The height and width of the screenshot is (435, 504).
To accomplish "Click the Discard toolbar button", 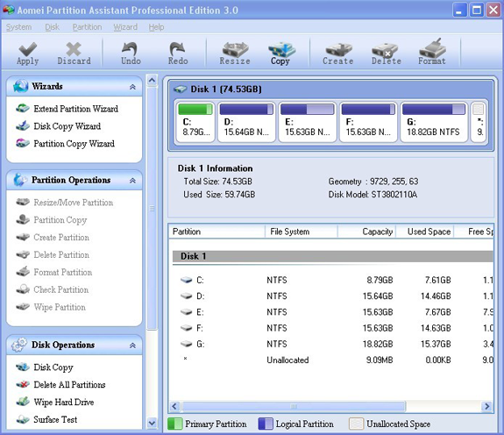I will (74, 53).
